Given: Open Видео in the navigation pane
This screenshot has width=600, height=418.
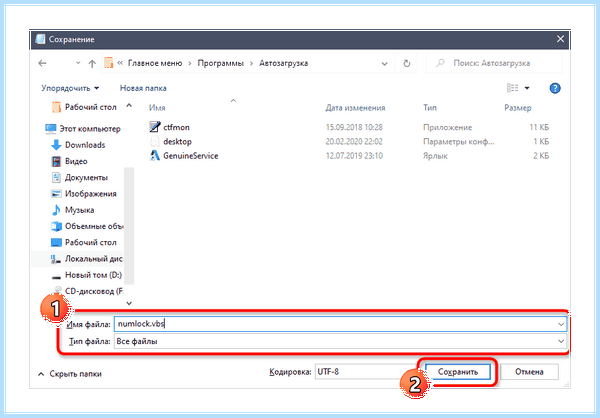Looking at the screenshot, I should click(76, 162).
